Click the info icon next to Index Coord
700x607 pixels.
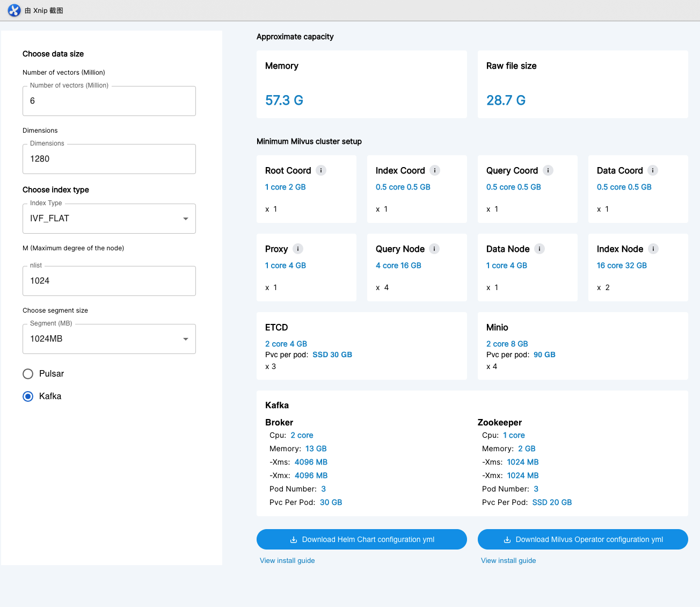pyautogui.click(x=435, y=170)
